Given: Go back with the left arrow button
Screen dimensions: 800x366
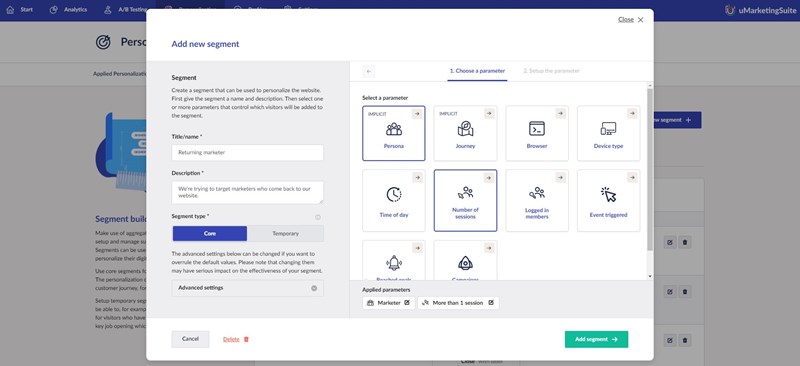Looking at the screenshot, I should (x=368, y=71).
